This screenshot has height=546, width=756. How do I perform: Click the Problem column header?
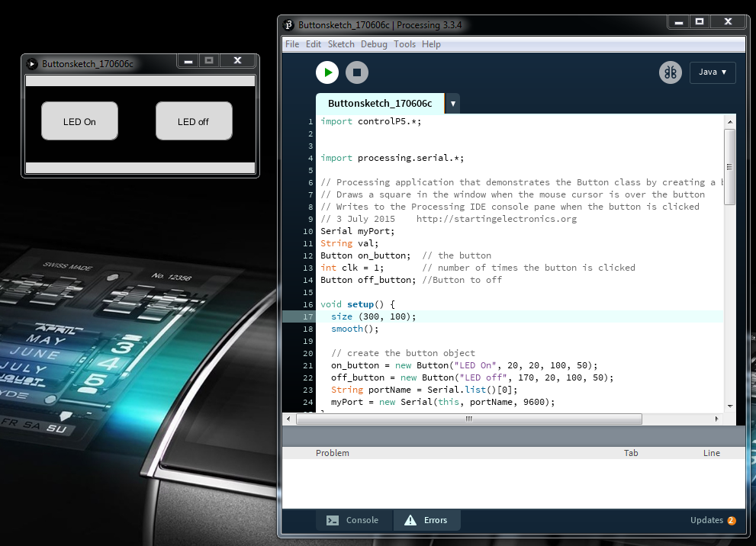[332, 453]
